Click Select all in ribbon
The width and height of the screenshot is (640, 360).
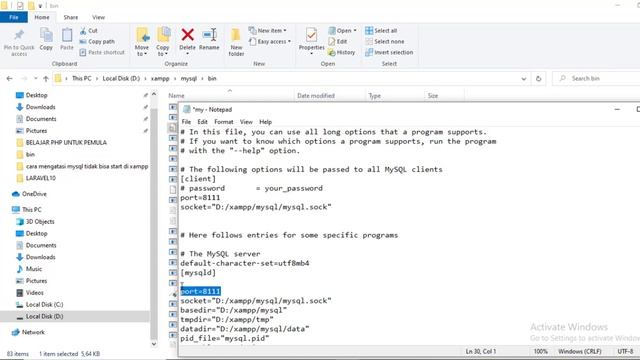(381, 31)
